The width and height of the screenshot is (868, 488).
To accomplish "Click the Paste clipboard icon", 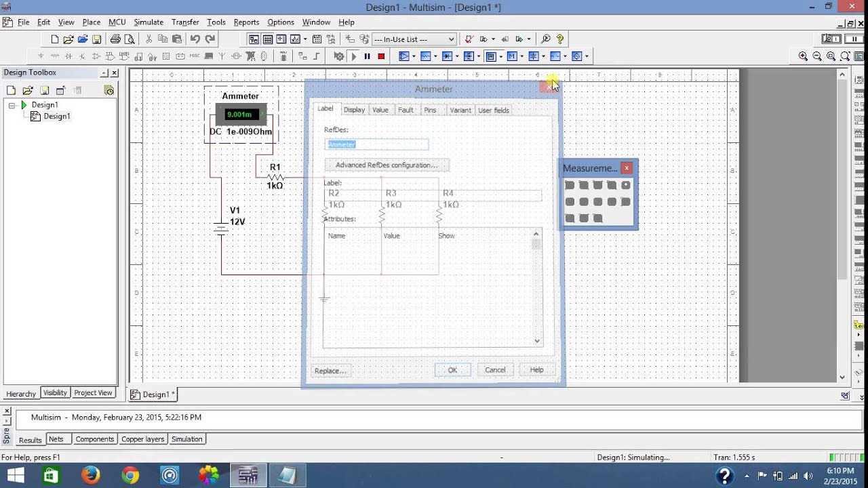I will (177, 39).
